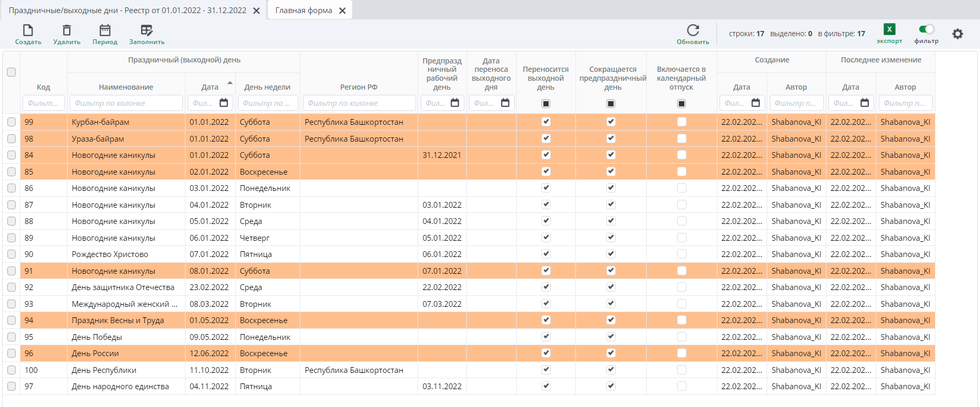Sort by the День недели column header
This screenshot has width=980, height=407.
click(267, 87)
